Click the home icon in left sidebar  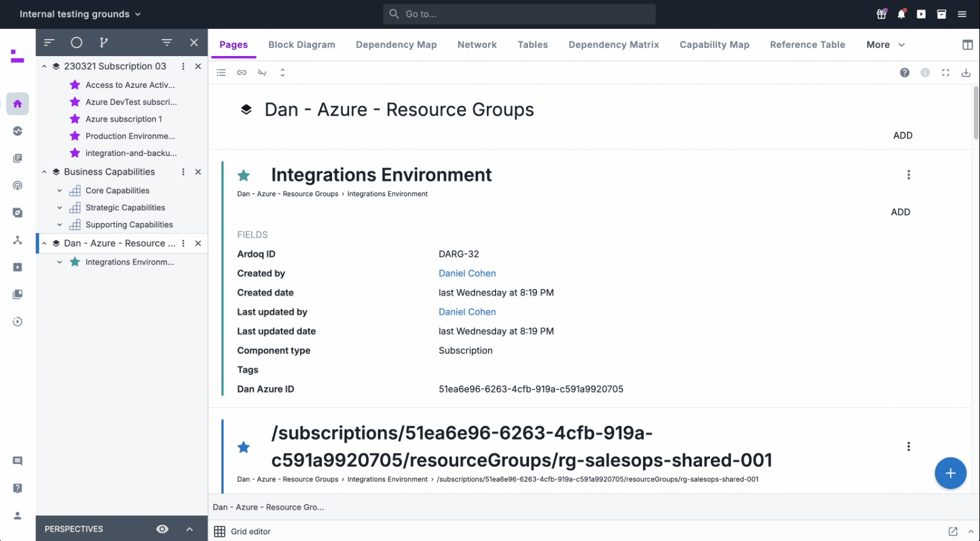coord(17,104)
